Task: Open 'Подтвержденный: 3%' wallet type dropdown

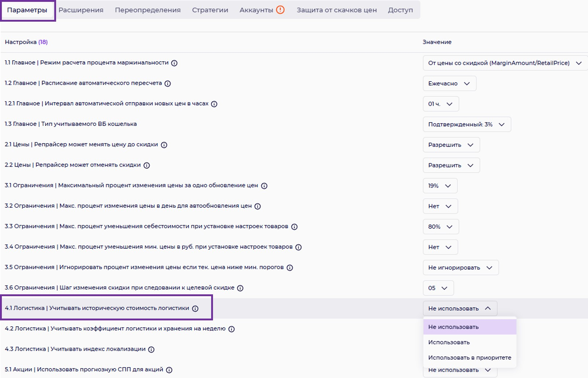Action: coord(467,124)
